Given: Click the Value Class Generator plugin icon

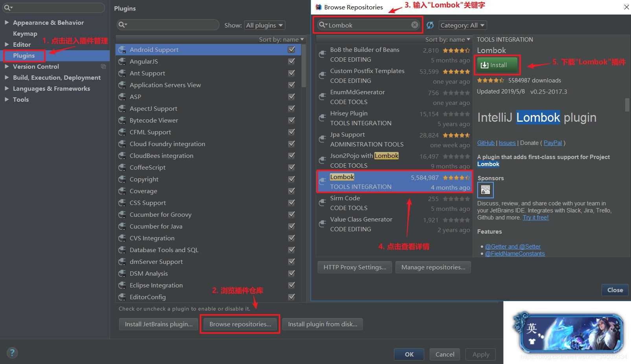Looking at the screenshot, I should 322,224.
